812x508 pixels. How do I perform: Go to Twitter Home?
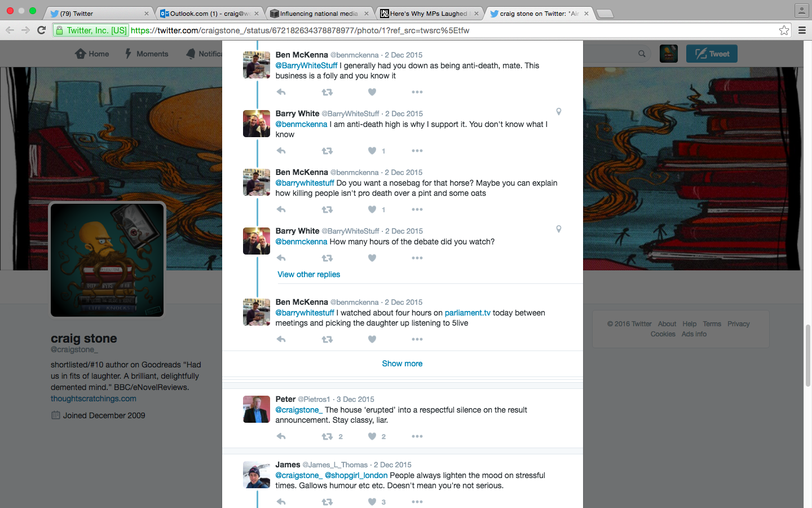[92, 54]
